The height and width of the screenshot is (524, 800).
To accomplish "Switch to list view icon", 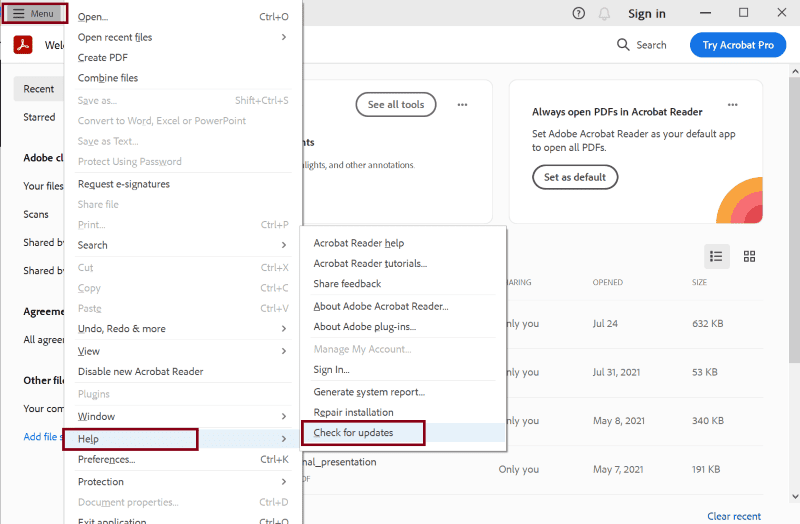I will 716,256.
